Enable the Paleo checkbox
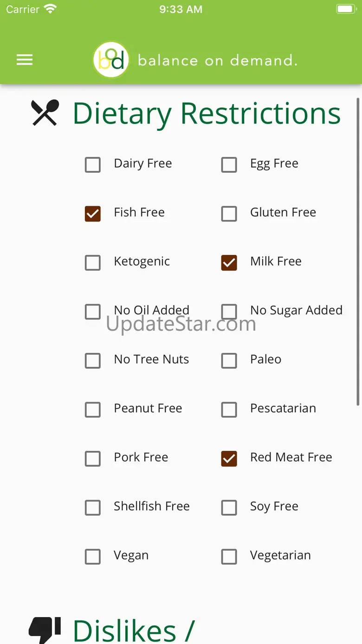The image size is (362, 644). pyautogui.click(x=229, y=361)
